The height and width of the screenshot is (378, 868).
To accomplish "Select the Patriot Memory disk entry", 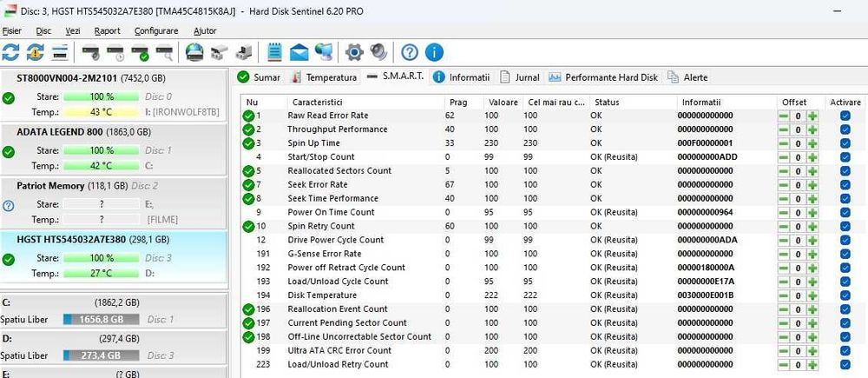I will (x=113, y=202).
